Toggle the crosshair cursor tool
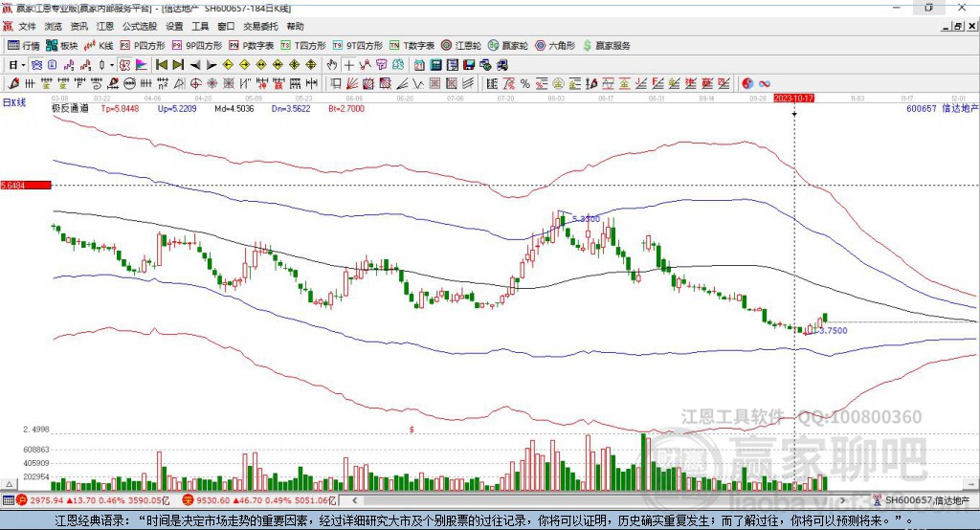The width and height of the screenshot is (980, 530). pyautogui.click(x=348, y=65)
